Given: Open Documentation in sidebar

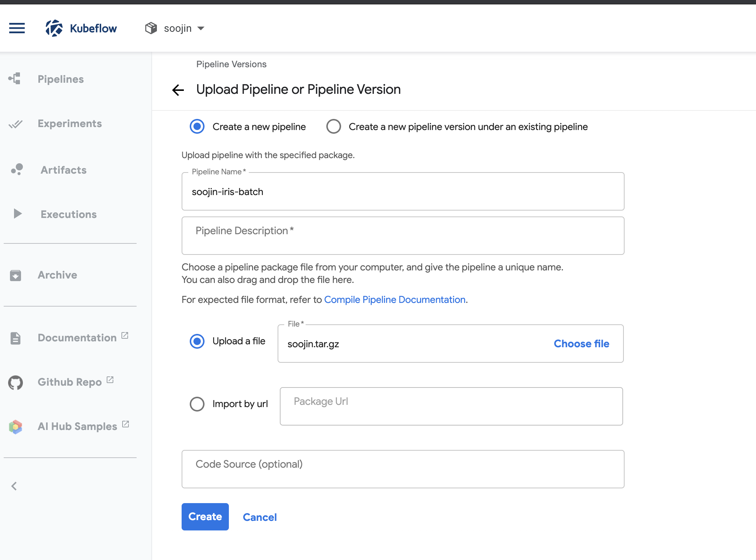Looking at the screenshot, I should [x=77, y=338].
